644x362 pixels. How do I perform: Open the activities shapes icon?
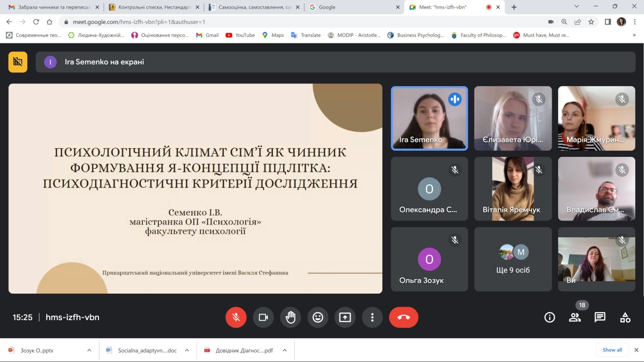tap(625, 317)
